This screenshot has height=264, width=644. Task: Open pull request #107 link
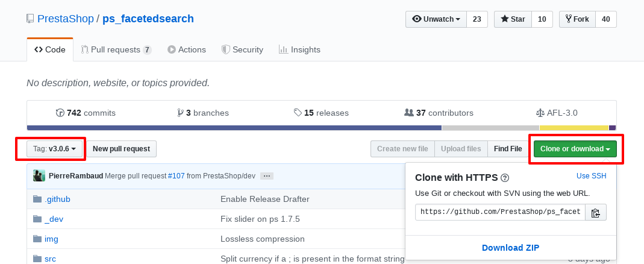click(176, 176)
